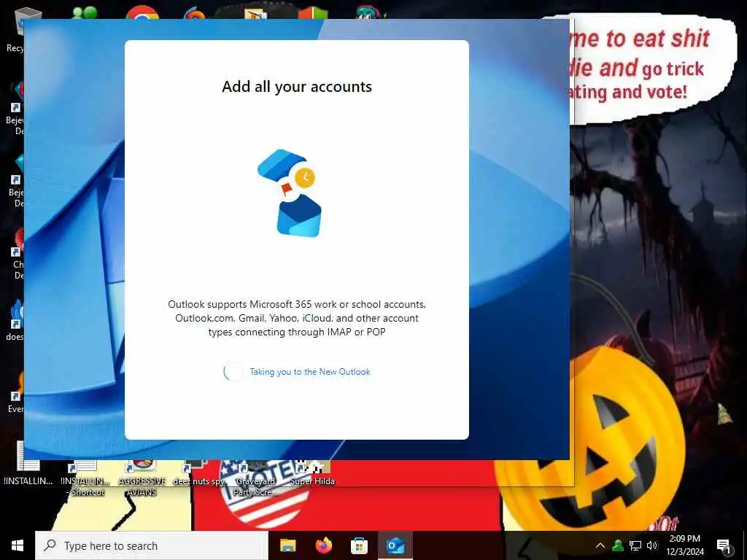Select the Super Hilda desktop shortcut
This screenshot has height=560, width=747.
(x=312, y=473)
